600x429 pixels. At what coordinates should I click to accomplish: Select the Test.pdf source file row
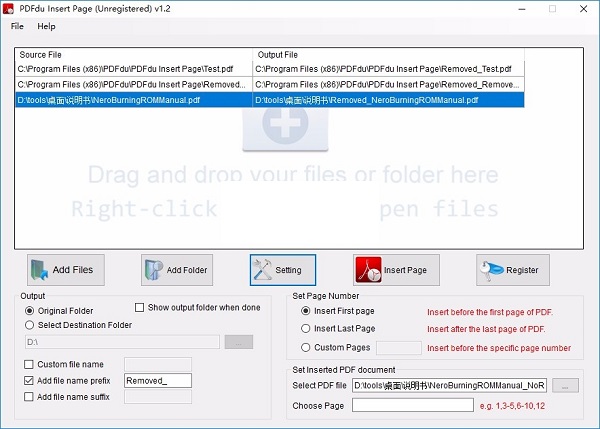134,69
